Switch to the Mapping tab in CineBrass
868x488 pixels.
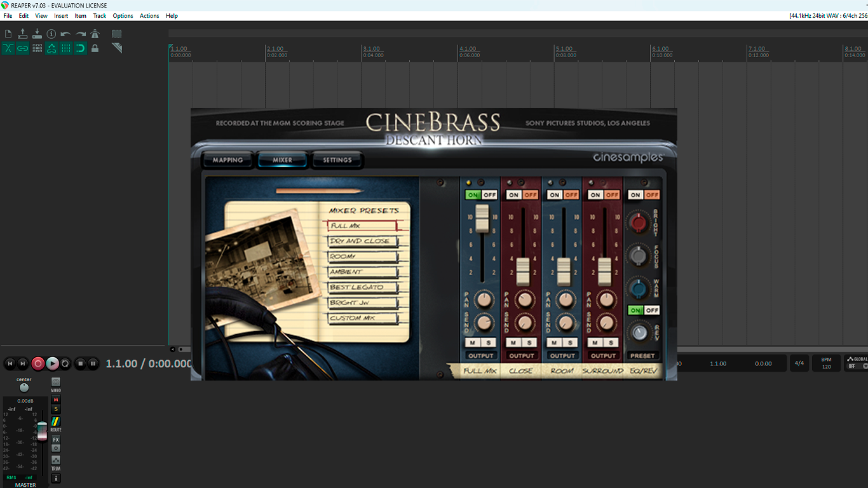[x=227, y=160]
